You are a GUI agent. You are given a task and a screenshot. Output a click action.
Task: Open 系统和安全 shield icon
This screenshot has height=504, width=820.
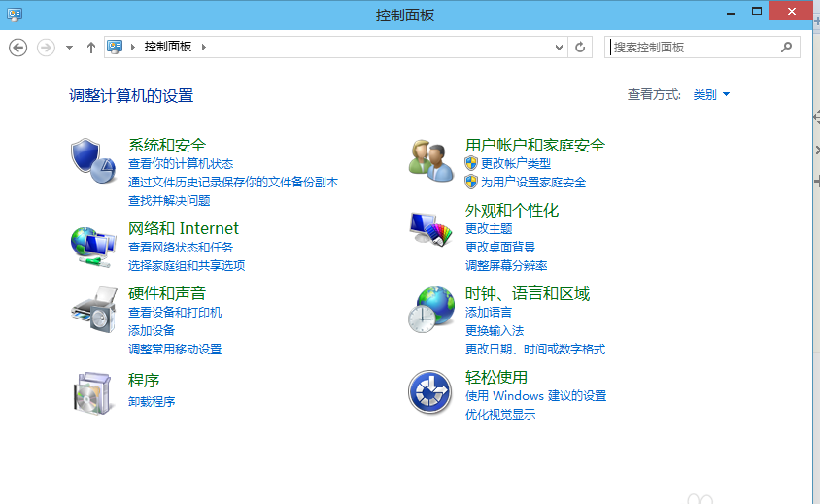click(93, 160)
